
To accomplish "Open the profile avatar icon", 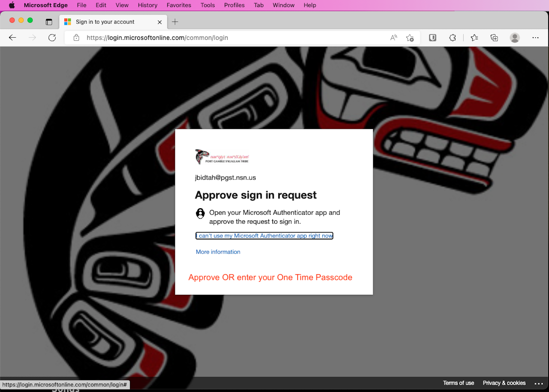I will click(515, 38).
